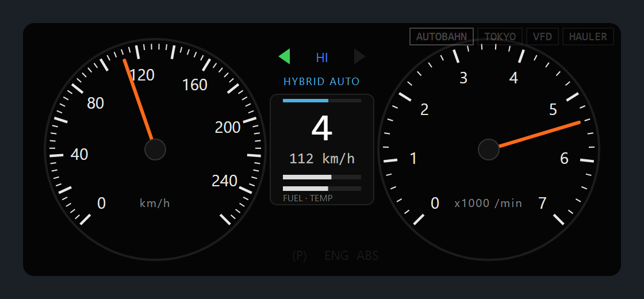Click the 240 mark on the speedometer
Viewport: 644px width, 299px height.
(x=225, y=181)
